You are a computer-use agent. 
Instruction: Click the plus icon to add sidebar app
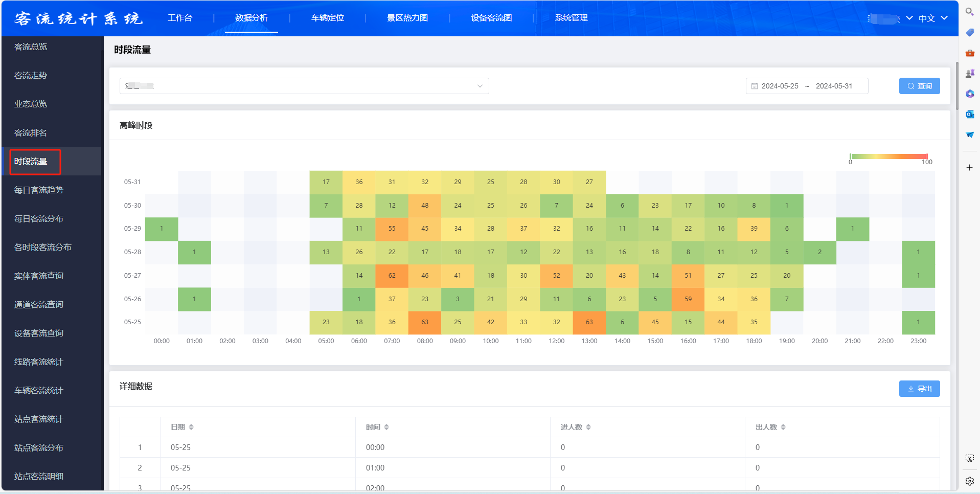click(969, 168)
